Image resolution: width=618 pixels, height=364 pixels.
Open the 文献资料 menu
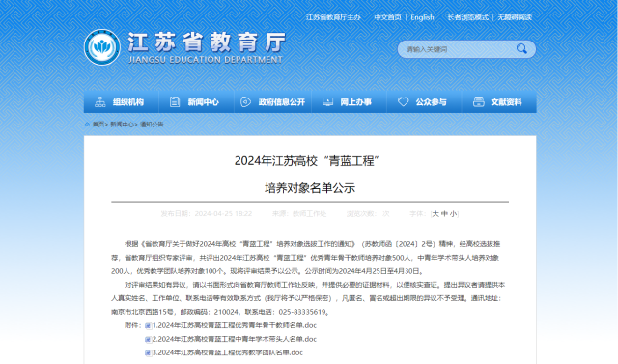(x=499, y=102)
